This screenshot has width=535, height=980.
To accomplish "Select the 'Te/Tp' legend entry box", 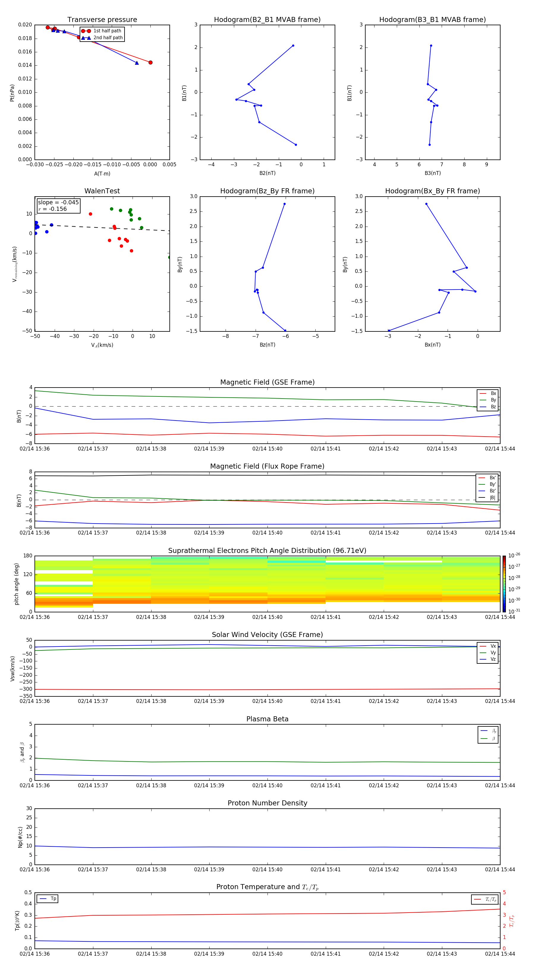I will (x=485, y=899).
